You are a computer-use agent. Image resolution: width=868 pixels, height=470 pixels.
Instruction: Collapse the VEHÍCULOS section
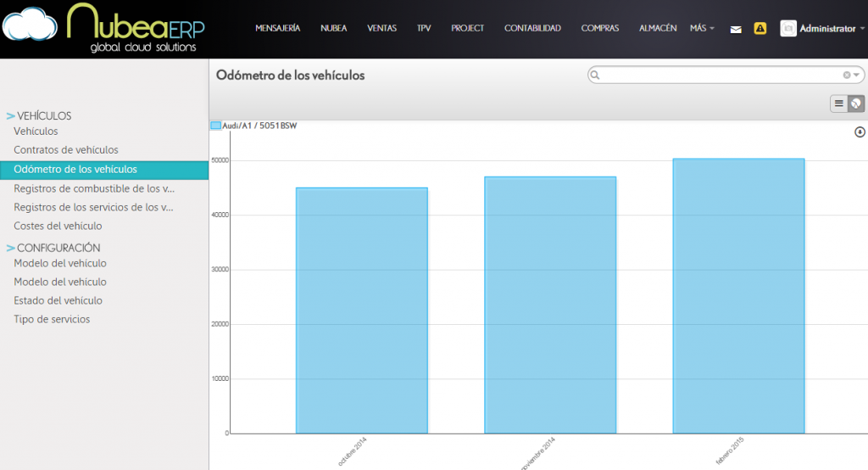click(39, 116)
